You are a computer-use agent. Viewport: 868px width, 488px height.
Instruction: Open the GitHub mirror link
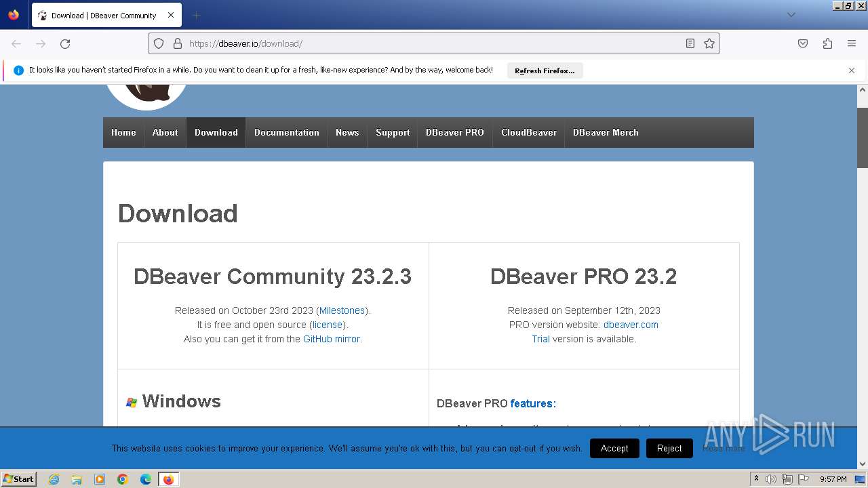pos(332,339)
